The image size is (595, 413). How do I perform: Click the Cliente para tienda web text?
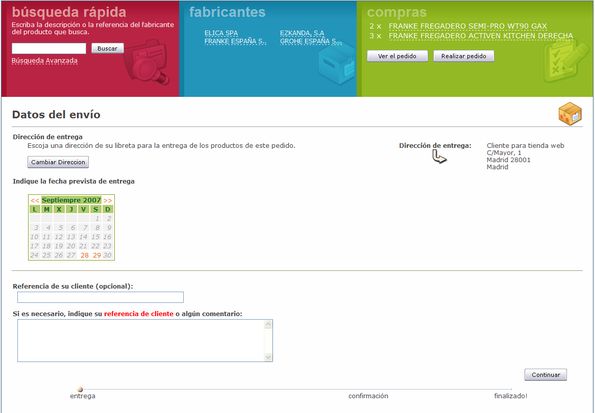(x=525, y=145)
